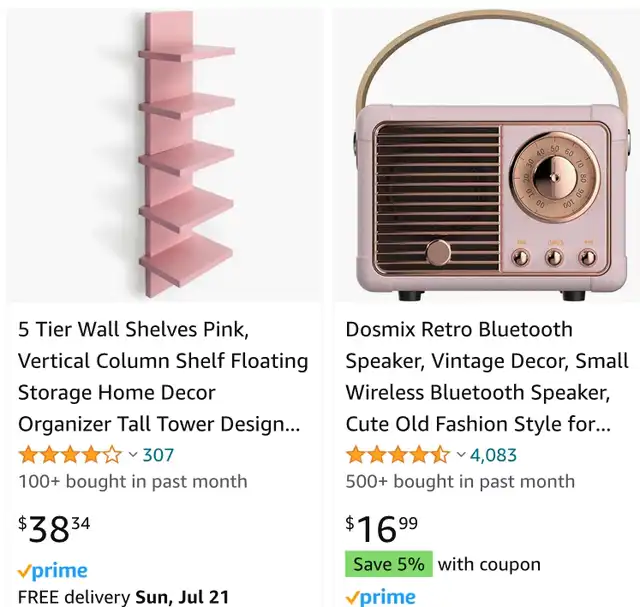Screen dimensions: 640x607
Task: Click the prime logo under the coupon badge
Action: click(x=380, y=598)
